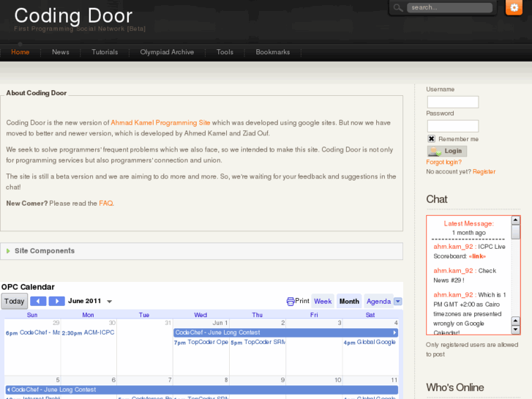Go to previous month in calendar
532x399 pixels.
click(x=38, y=301)
